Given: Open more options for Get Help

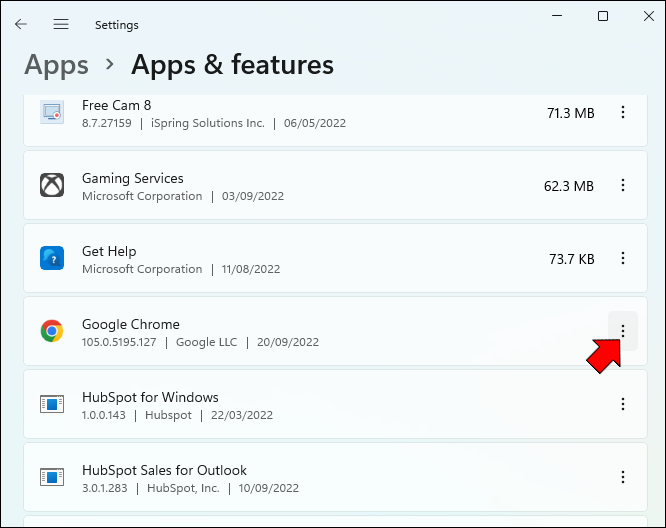Looking at the screenshot, I should click(x=623, y=259).
